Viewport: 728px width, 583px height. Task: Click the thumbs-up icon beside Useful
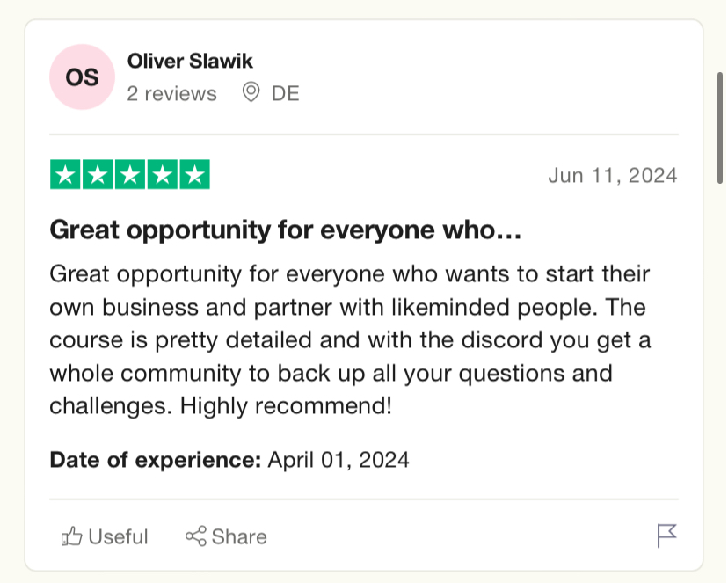71,536
